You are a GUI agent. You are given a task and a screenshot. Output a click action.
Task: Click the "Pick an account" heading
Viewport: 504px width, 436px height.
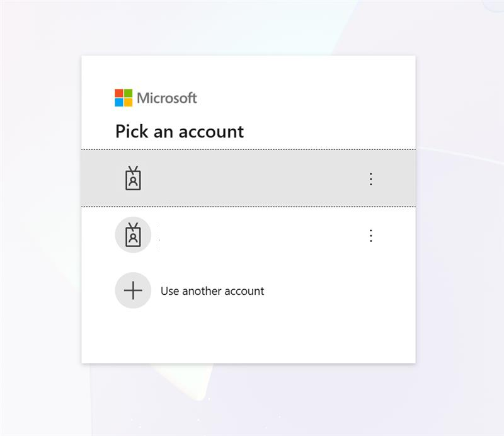click(180, 132)
